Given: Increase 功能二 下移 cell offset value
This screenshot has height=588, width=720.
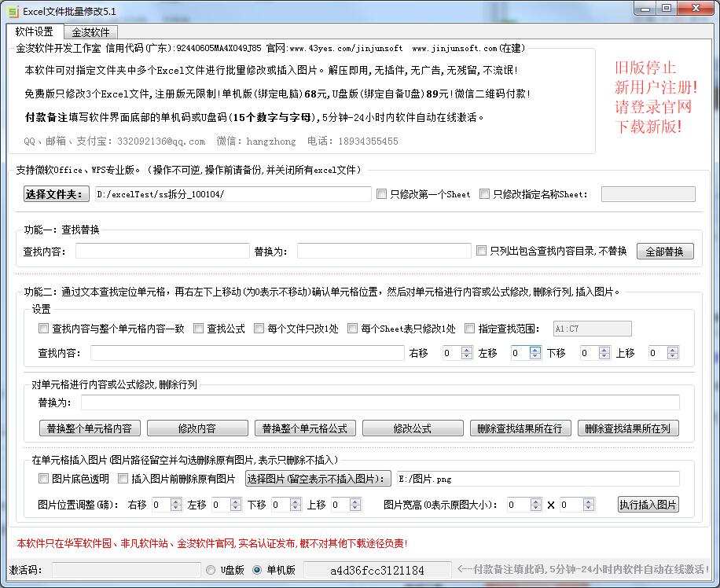Looking at the screenshot, I should pyautogui.click(x=604, y=350).
